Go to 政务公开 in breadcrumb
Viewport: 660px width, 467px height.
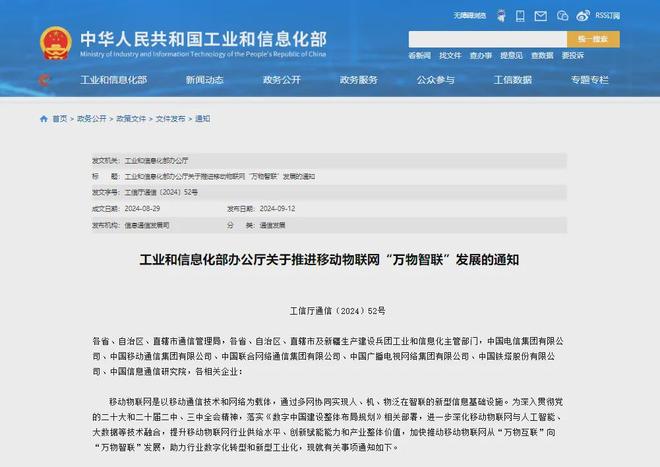click(92, 119)
